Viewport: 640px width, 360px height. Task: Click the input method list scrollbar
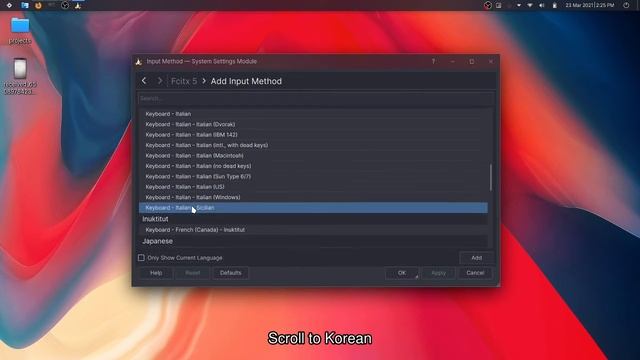tap(491, 177)
